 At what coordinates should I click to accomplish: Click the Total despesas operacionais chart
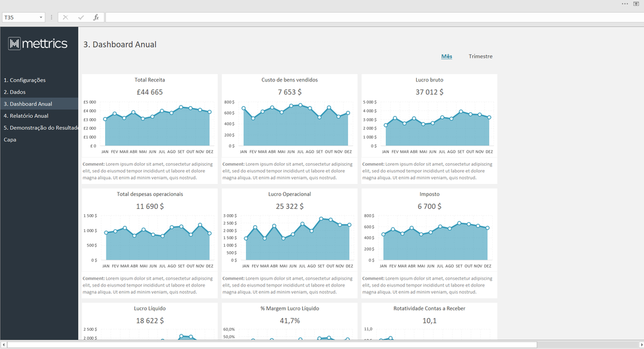click(x=150, y=241)
